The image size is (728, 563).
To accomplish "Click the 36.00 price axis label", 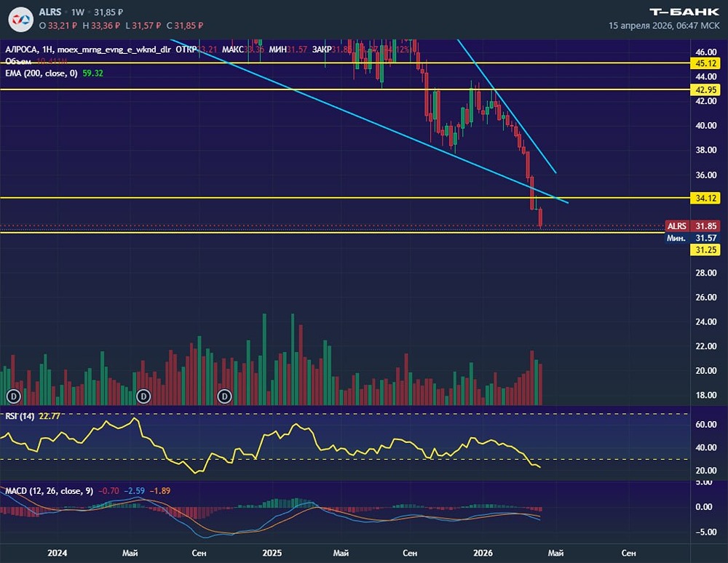I will (705, 175).
